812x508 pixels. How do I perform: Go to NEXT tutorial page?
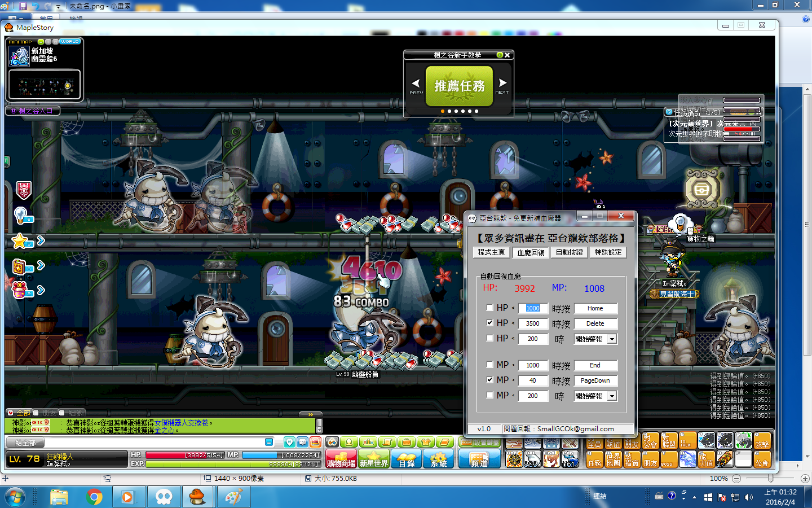pyautogui.click(x=502, y=86)
